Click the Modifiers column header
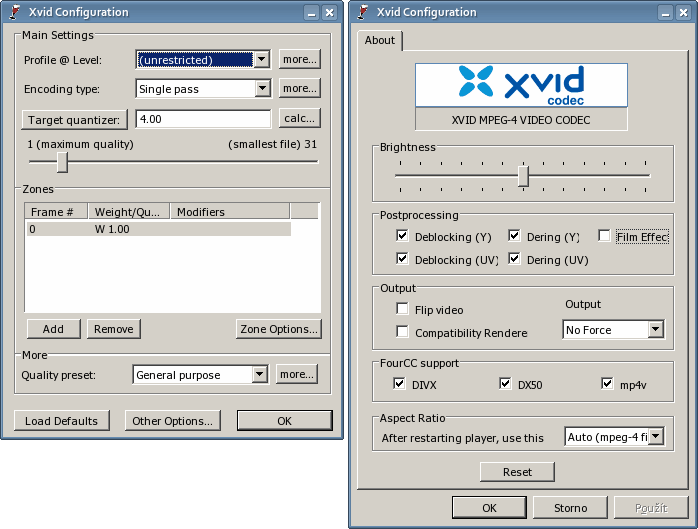The height and width of the screenshot is (529, 698). [x=230, y=212]
